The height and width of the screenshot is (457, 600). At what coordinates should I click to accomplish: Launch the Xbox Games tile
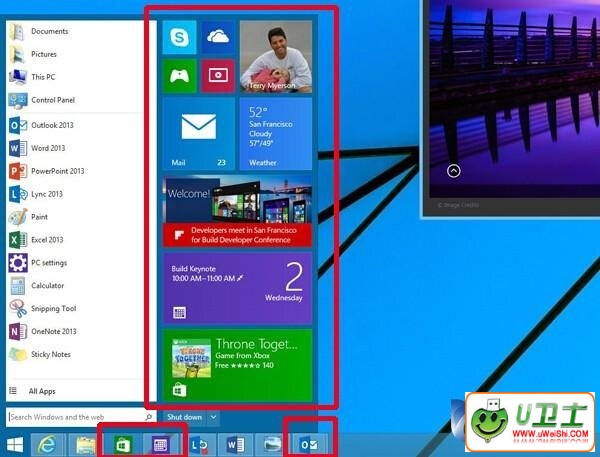(x=179, y=76)
